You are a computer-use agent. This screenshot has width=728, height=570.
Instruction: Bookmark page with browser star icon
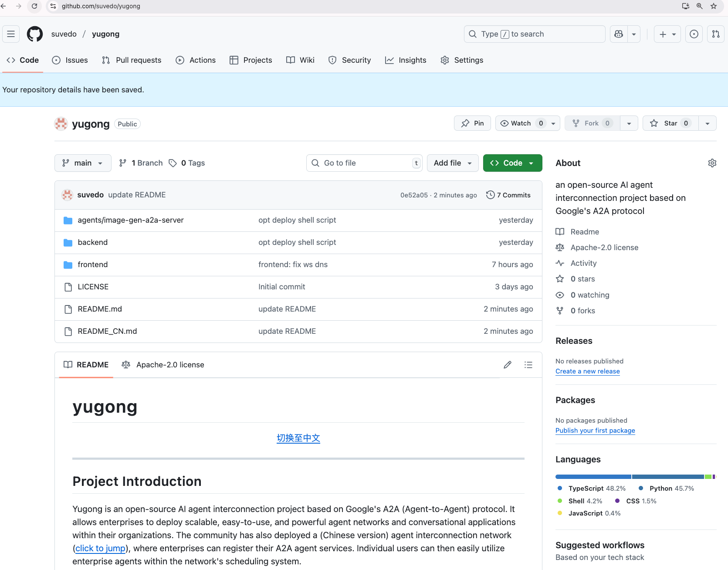pyautogui.click(x=714, y=6)
